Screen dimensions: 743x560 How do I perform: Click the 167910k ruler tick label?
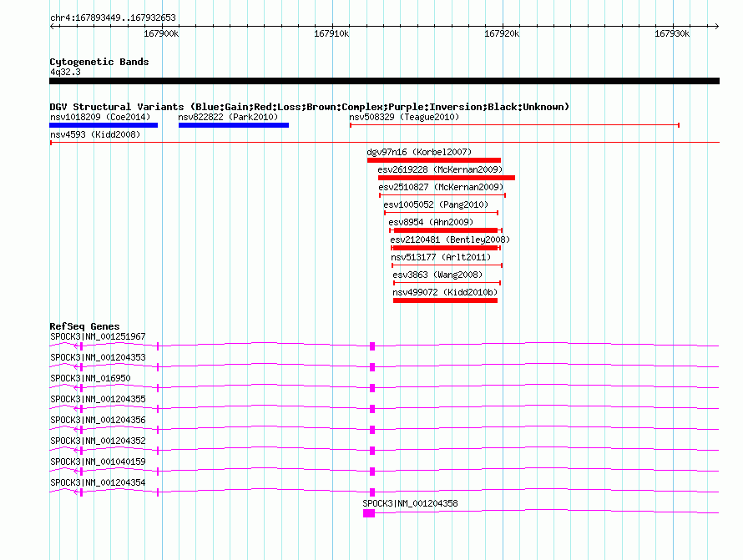pyautogui.click(x=331, y=33)
